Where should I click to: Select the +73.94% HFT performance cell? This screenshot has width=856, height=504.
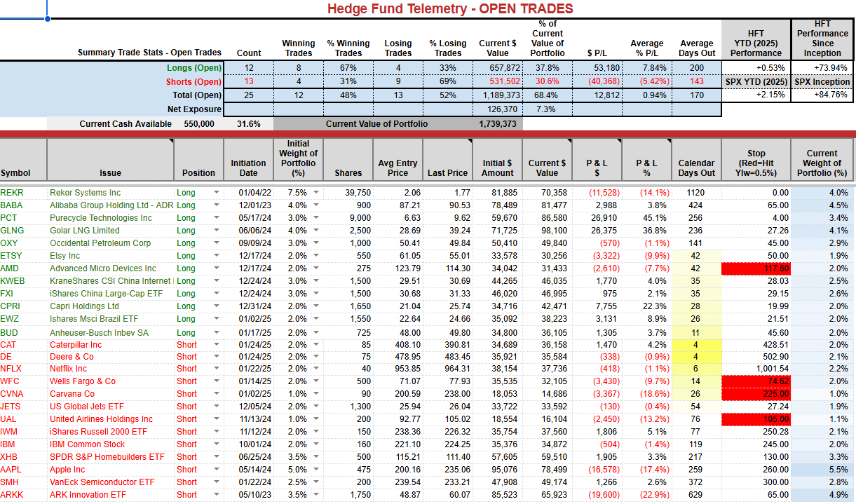tap(822, 68)
